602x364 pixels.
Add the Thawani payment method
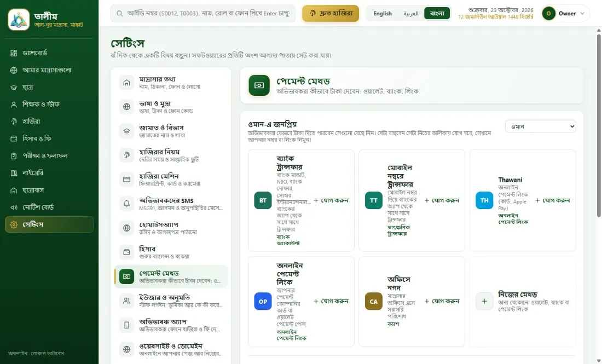(x=553, y=200)
